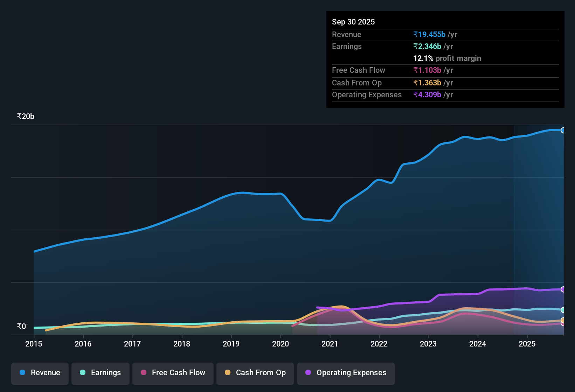The image size is (575, 392).
Task: Click the 12.1% profit margin text
Action: pos(447,58)
